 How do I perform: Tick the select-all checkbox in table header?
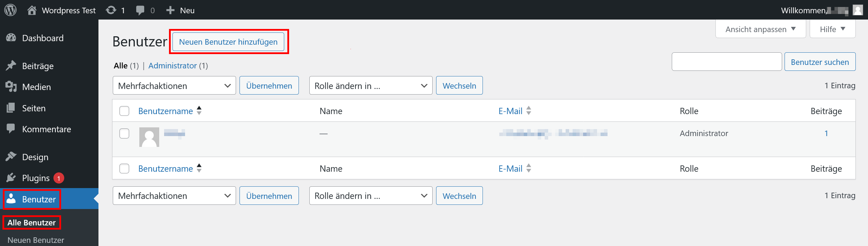124,111
